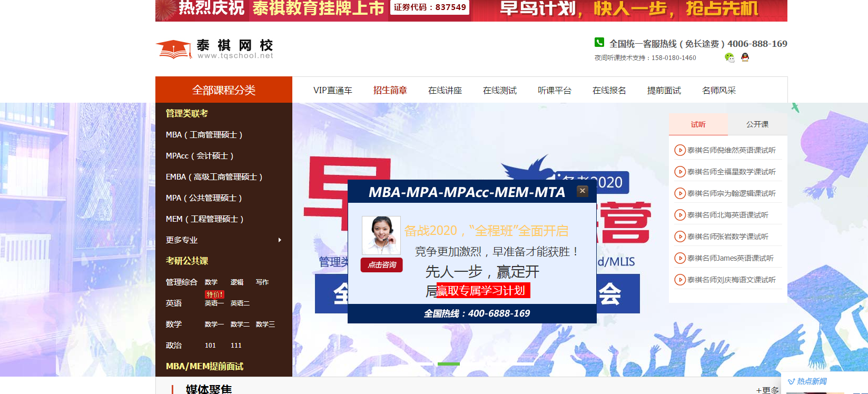Image resolution: width=868 pixels, height=394 pixels.
Task: Open MPA（公共管理硕士）category
Action: coord(204,198)
